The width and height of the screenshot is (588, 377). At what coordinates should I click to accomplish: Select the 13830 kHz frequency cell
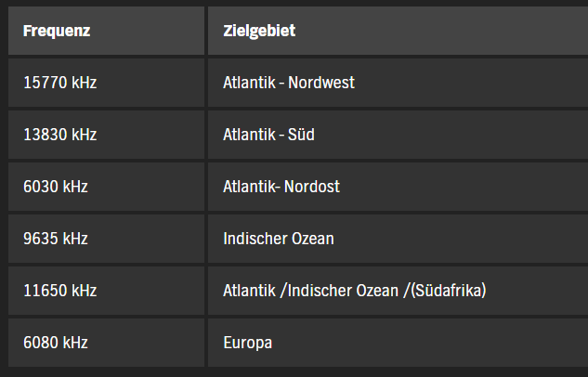pos(60,135)
